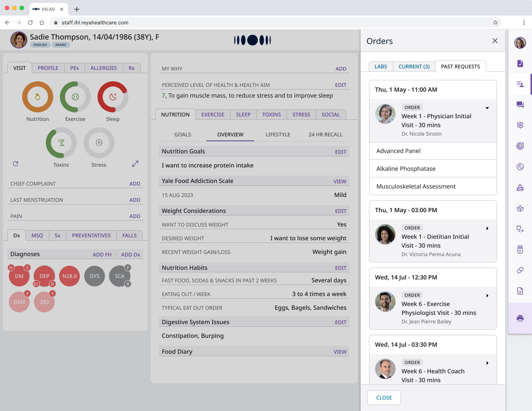Open the stethoscope referral icon
The width and height of the screenshot is (532, 411).
[520, 229]
